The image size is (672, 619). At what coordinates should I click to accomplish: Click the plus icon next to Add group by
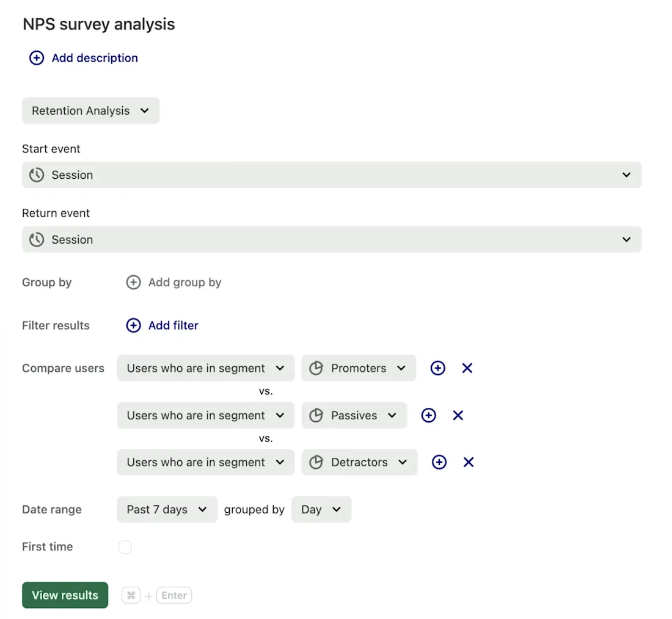pyautogui.click(x=133, y=283)
